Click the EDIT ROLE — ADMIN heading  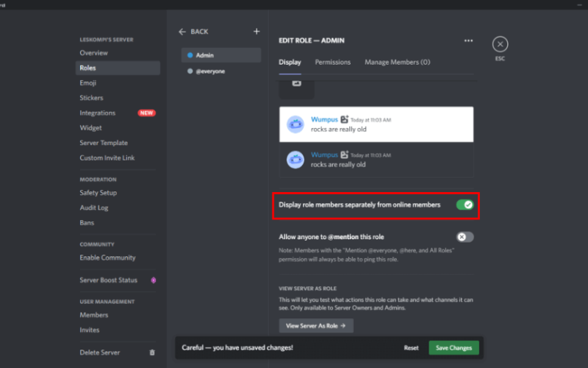(x=312, y=40)
